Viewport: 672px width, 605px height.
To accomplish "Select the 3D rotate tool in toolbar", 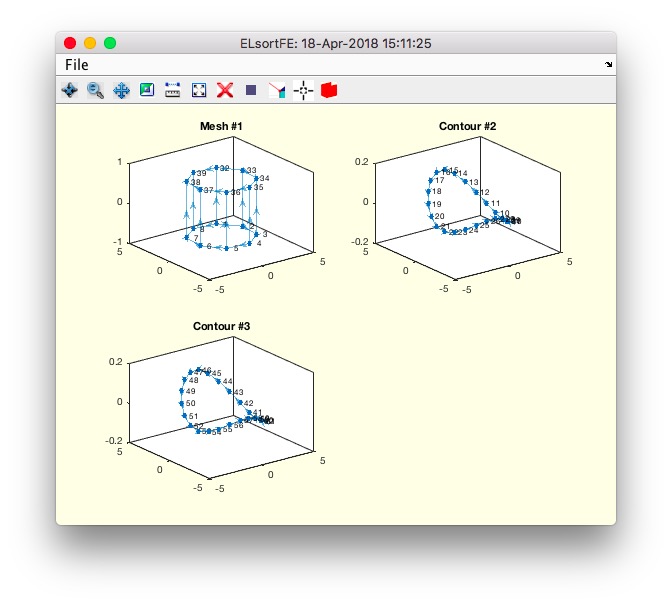I will [x=70, y=90].
